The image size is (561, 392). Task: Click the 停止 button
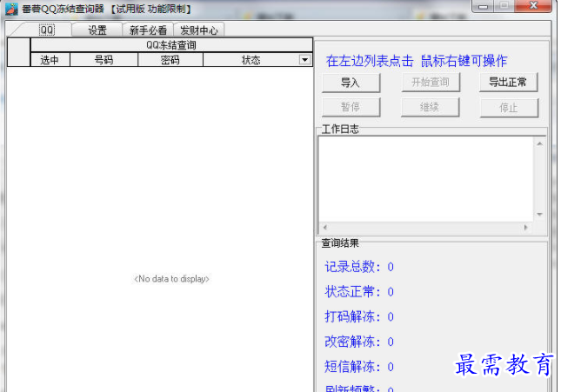pos(509,107)
